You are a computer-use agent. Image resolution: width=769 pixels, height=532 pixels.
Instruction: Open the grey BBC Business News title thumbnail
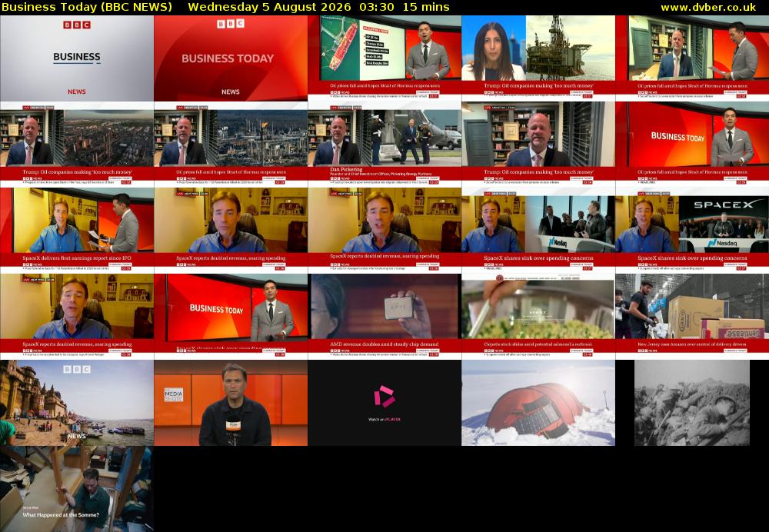76,58
